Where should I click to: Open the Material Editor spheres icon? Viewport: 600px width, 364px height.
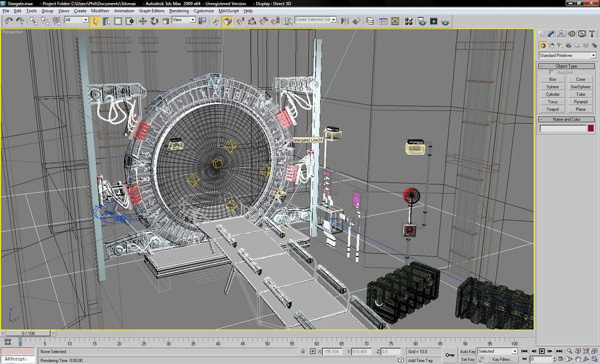tap(409, 21)
